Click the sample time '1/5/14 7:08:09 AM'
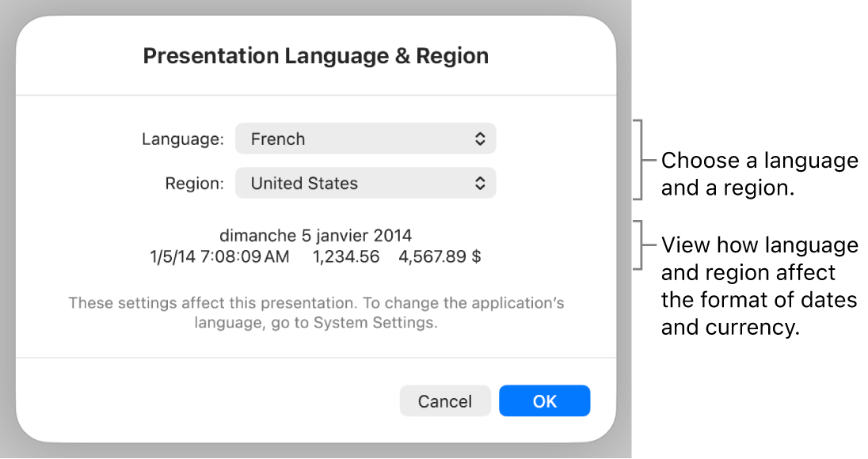868x459 pixels. pos(219,256)
